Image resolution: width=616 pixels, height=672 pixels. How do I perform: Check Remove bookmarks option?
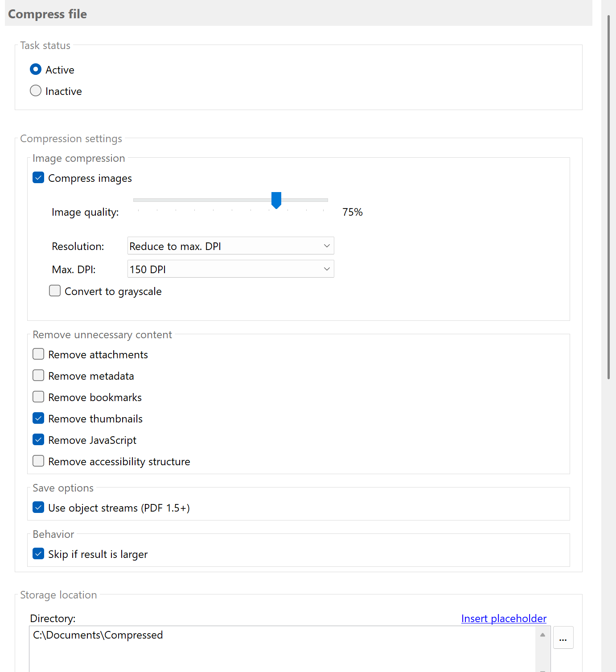(x=38, y=397)
